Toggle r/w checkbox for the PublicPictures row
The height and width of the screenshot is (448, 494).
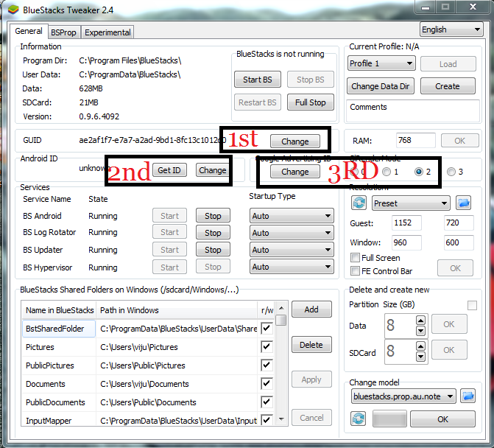click(x=267, y=365)
